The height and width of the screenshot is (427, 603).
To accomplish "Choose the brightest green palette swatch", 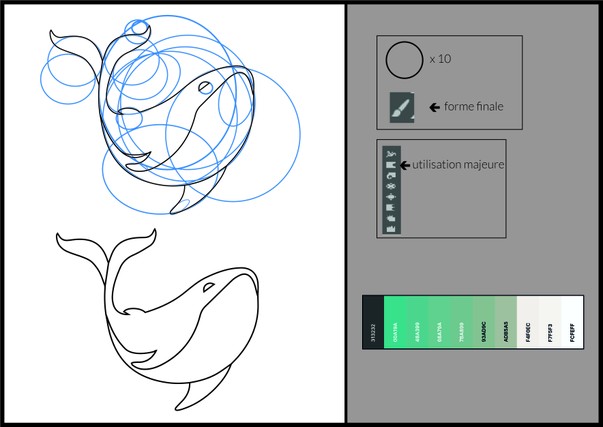I will click(x=395, y=322).
